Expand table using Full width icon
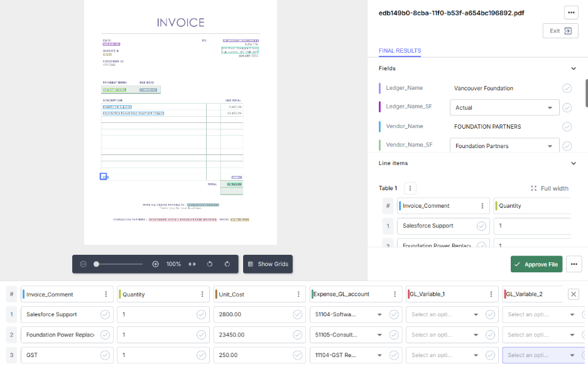The height and width of the screenshot is (369, 588). [533, 188]
